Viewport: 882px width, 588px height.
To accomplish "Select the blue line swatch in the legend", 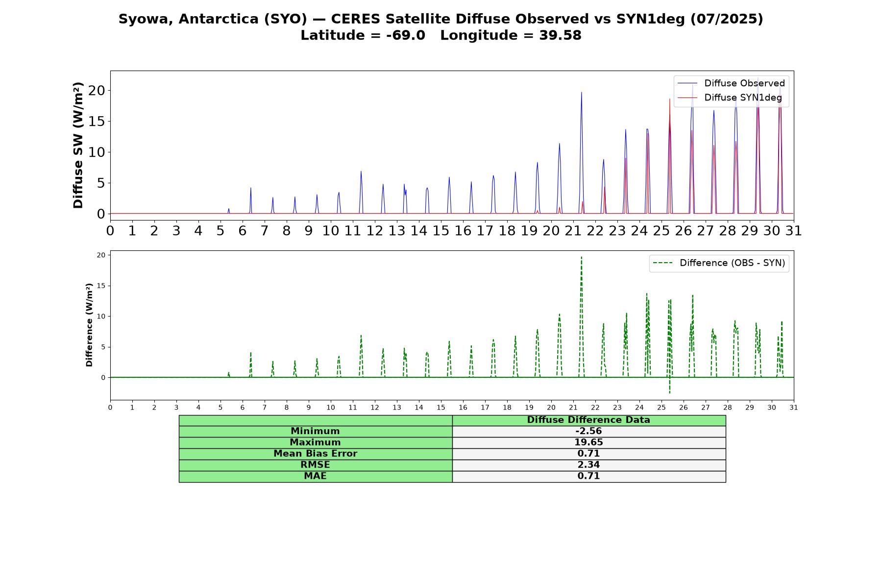I will pos(687,83).
